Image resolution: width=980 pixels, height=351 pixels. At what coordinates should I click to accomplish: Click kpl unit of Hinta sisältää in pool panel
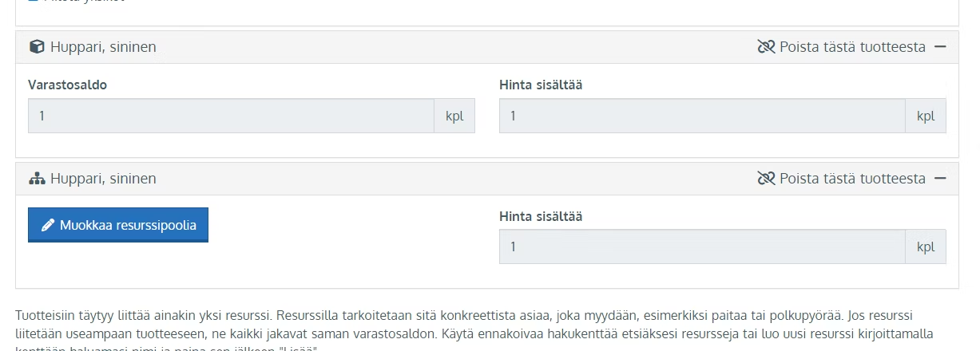click(926, 246)
